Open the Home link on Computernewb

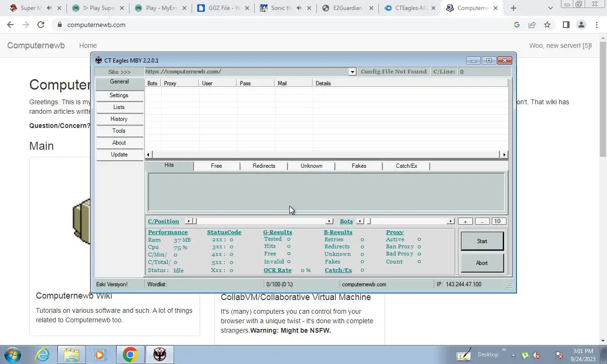88,45
